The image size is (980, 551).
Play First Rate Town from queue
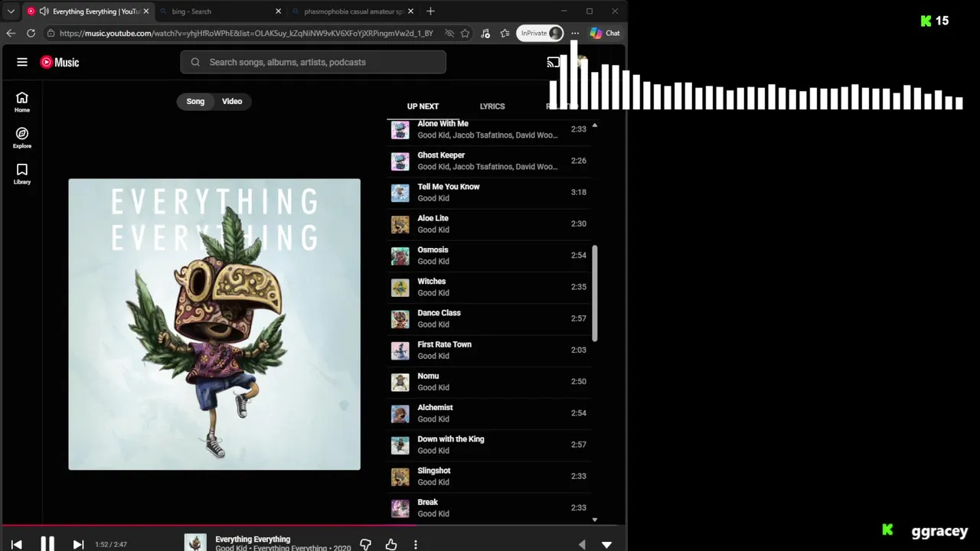(489, 350)
